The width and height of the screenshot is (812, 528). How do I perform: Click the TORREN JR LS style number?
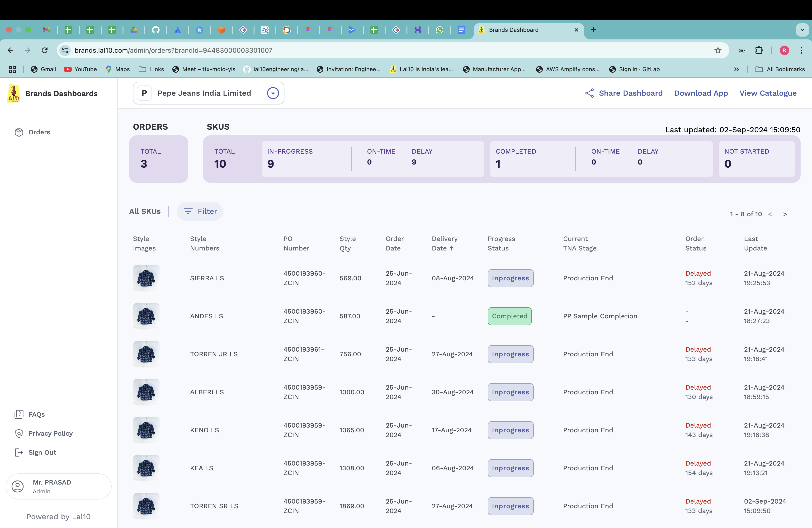pos(214,354)
